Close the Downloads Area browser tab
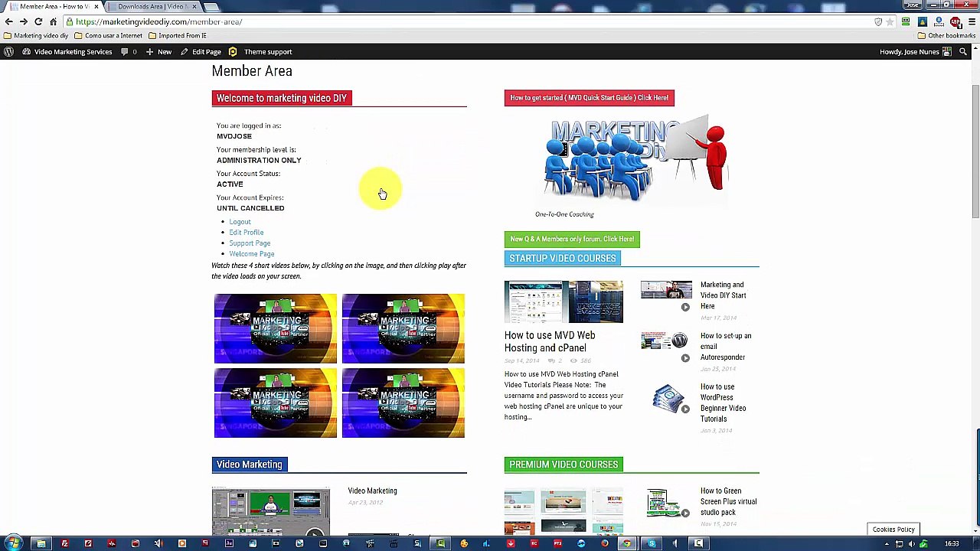980x551 pixels. click(x=194, y=6)
